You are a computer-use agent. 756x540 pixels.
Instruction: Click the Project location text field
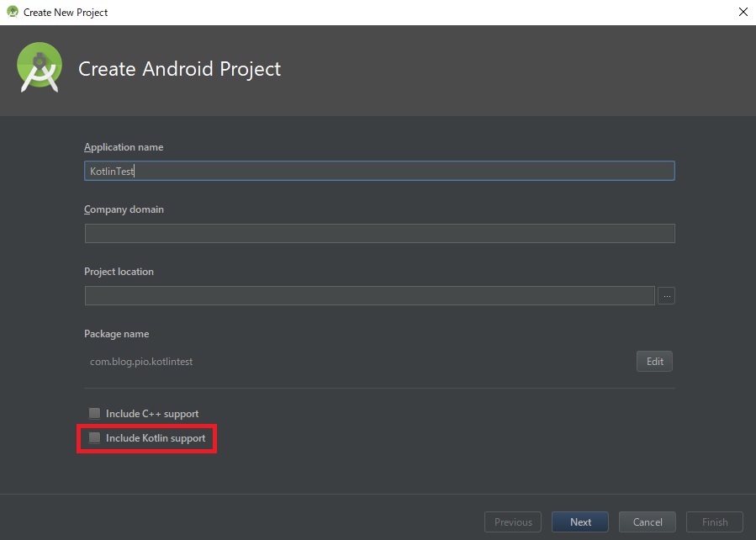[369, 295]
